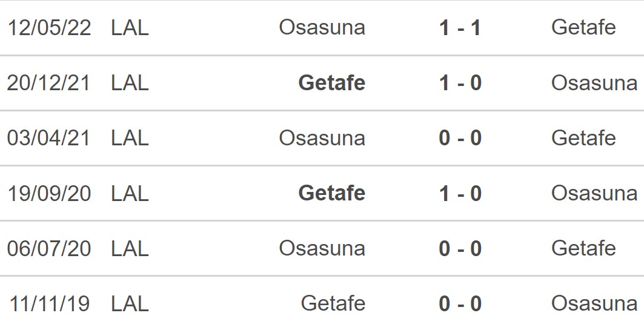
Task: Click the 0 - 0 score on 11/11/19
Action: point(460,303)
